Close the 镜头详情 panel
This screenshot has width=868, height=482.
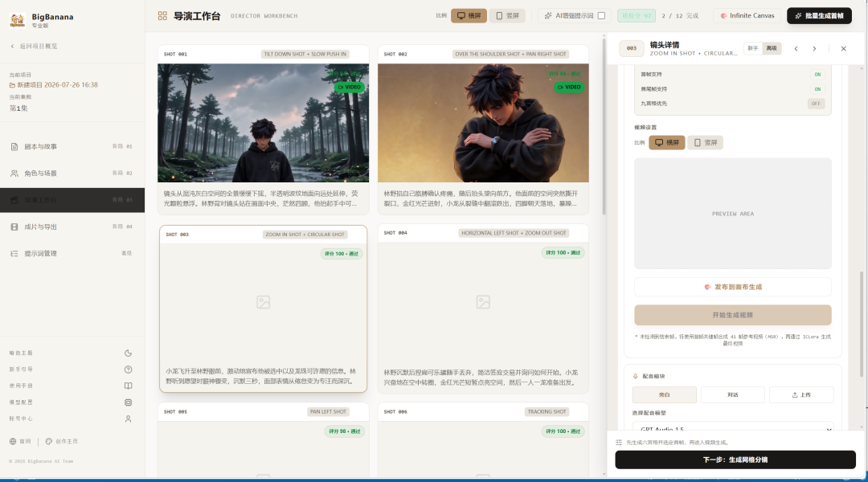click(844, 49)
